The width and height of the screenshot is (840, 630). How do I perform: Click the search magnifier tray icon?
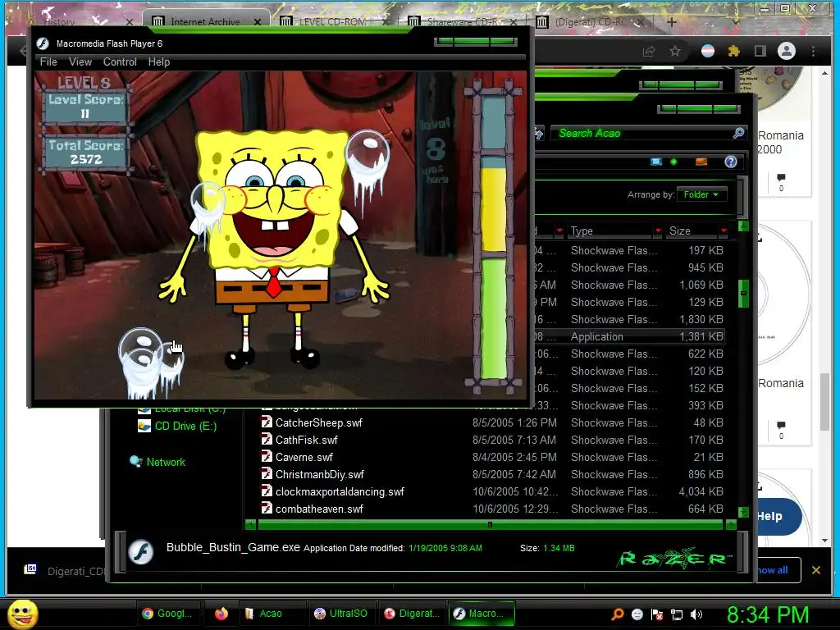618,614
